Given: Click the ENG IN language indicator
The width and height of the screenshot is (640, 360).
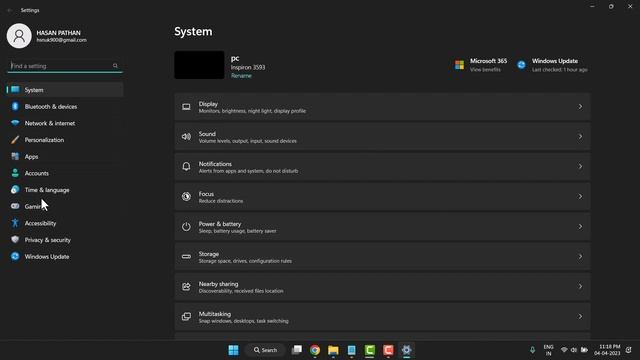Looking at the screenshot, I should click(x=549, y=350).
